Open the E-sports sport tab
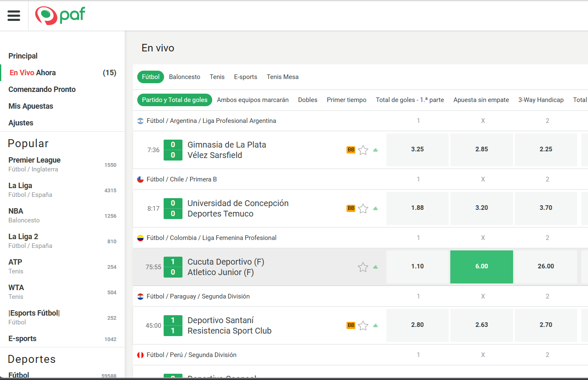The height and width of the screenshot is (380, 588). tap(246, 77)
